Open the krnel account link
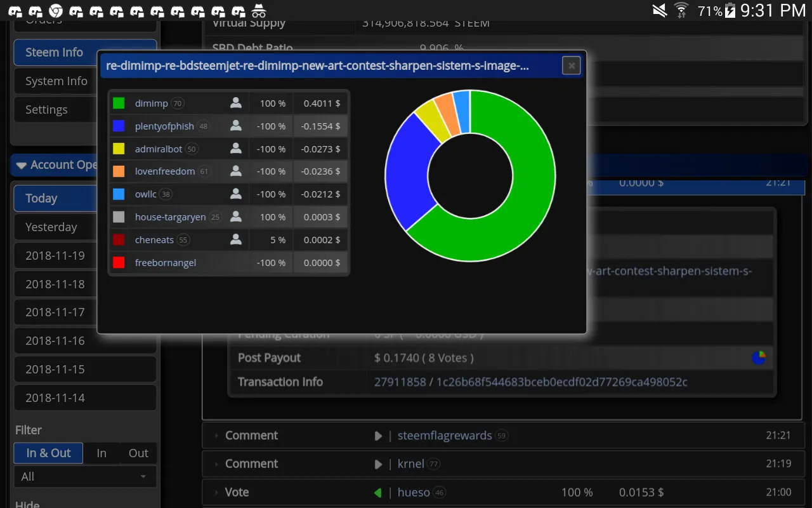 pyautogui.click(x=411, y=464)
